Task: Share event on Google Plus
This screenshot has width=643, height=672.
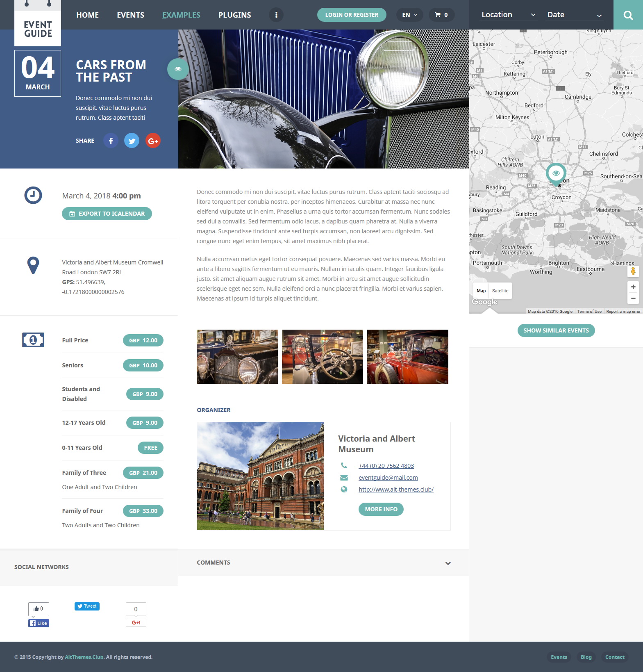Action: point(153,141)
